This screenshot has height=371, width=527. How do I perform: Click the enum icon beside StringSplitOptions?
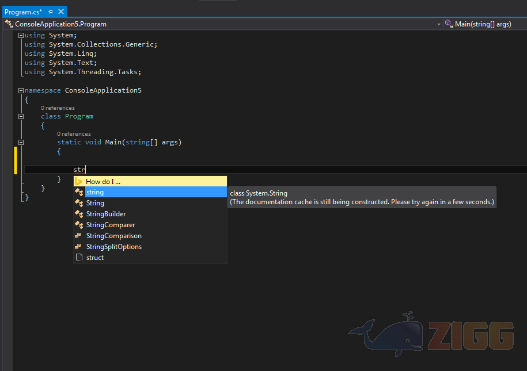78,246
